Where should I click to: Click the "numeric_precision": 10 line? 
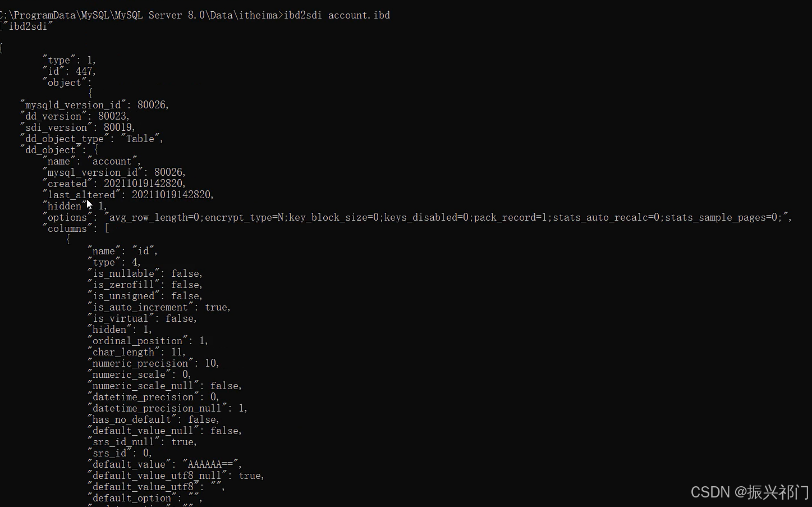coord(153,363)
